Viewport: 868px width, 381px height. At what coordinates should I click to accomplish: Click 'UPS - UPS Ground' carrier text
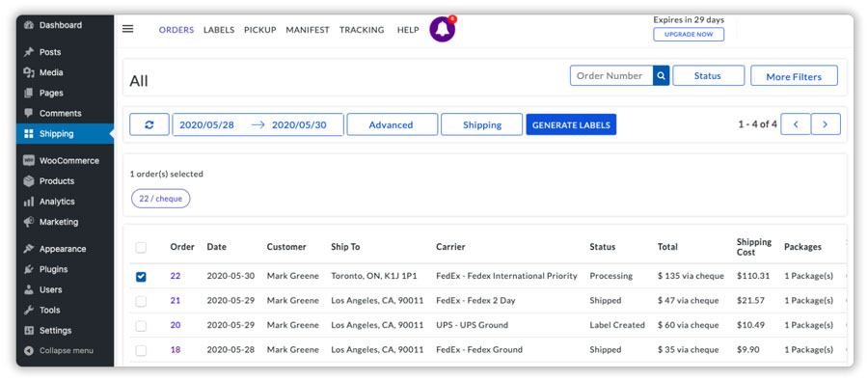point(473,325)
